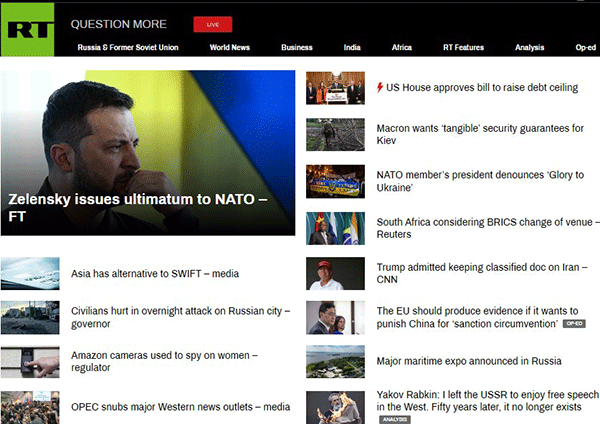
Task: Click the Trump red cap thumbnail
Action: 335,274
